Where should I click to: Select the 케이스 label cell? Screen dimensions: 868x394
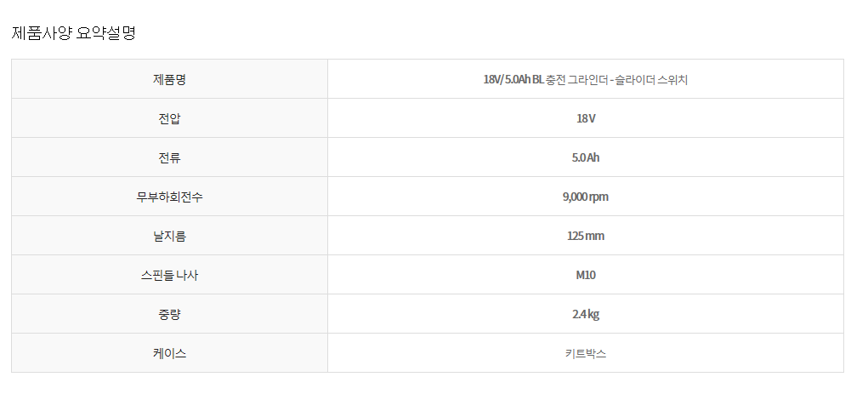(x=169, y=353)
